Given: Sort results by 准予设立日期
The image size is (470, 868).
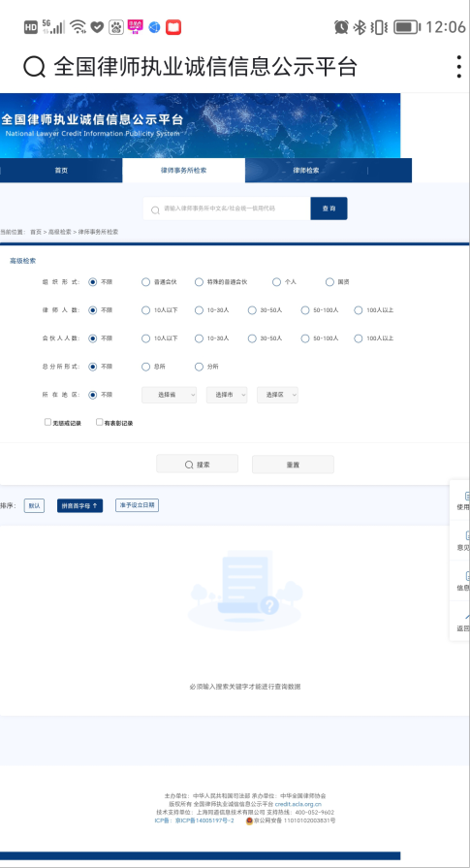Looking at the screenshot, I should tap(138, 505).
